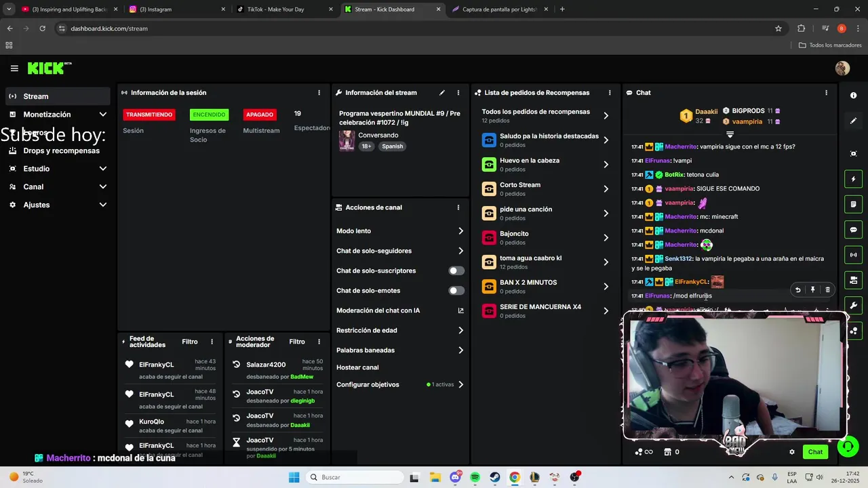Switch to the Instagram browser tab
Screen dimensions: 868x488
[x=176, y=9]
